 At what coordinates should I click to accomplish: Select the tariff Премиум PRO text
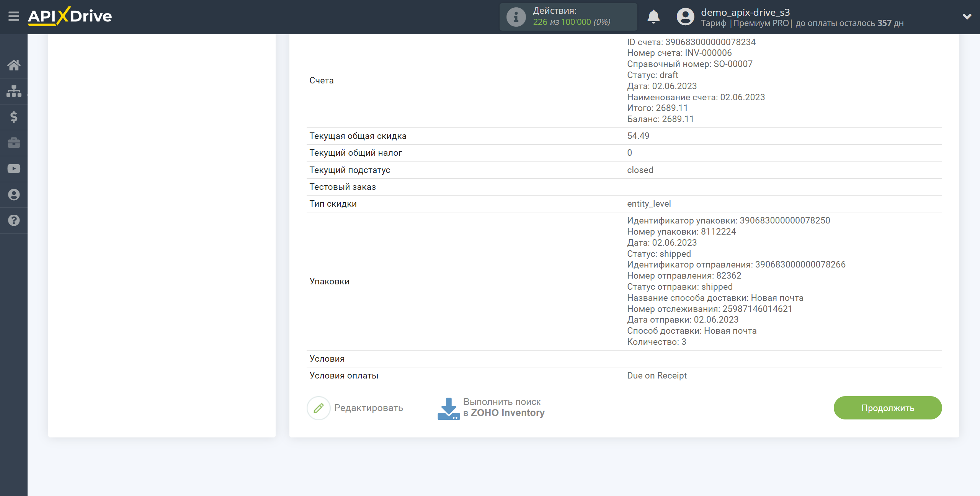[x=761, y=23]
